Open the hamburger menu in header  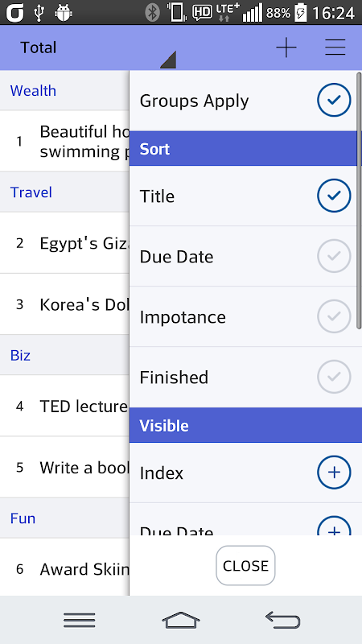point(335,47)
